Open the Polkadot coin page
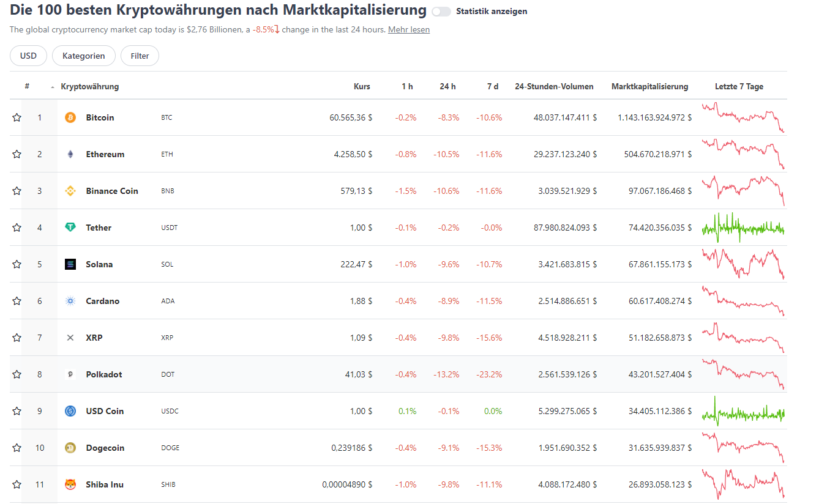838x504 pixels. point(104,374)
